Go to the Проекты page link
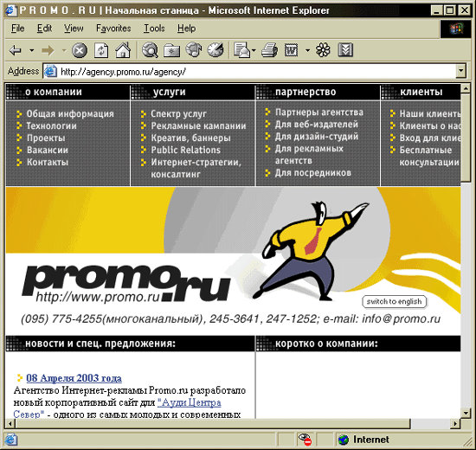Screen dimensions: 476x450 [46, 138]
